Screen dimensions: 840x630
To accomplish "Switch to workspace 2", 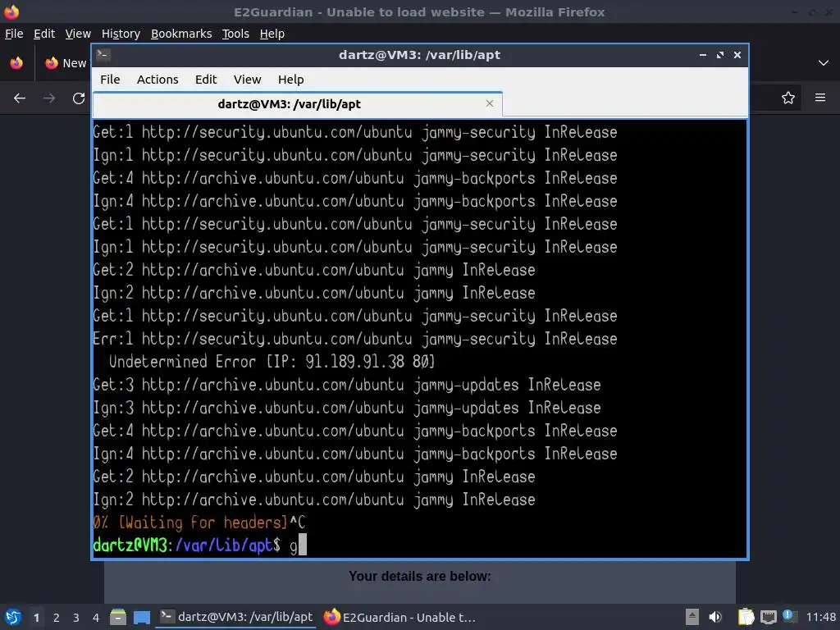I will coord(57,617).
